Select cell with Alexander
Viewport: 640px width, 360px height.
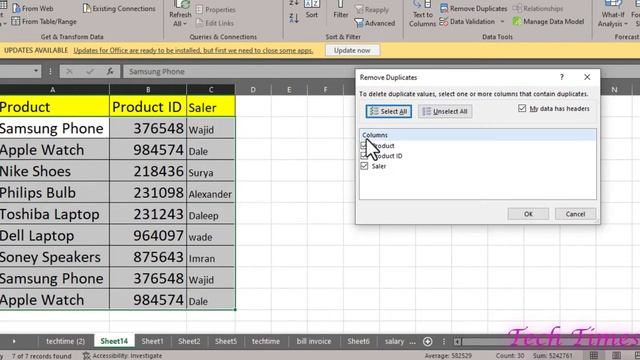pos(211,193)
